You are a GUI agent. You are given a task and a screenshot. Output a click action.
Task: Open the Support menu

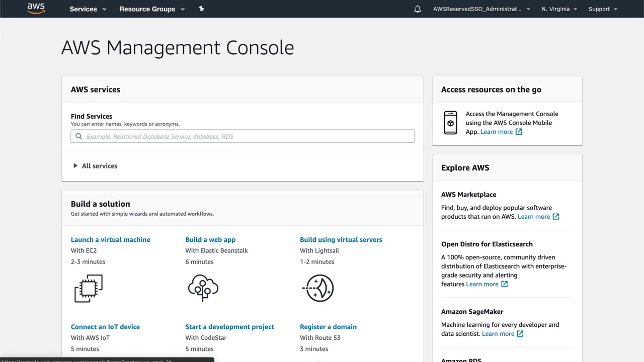pyautogui.click(x=602, y=9)
